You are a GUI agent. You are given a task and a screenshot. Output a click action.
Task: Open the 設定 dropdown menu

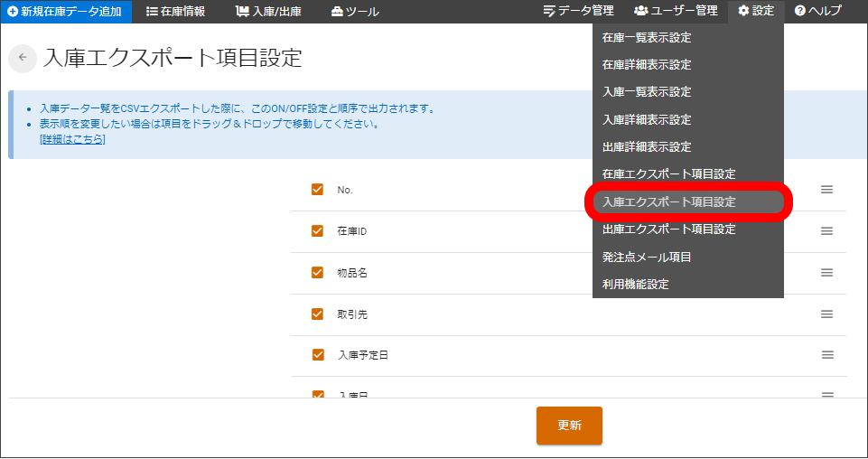click(x=756, y=12)
